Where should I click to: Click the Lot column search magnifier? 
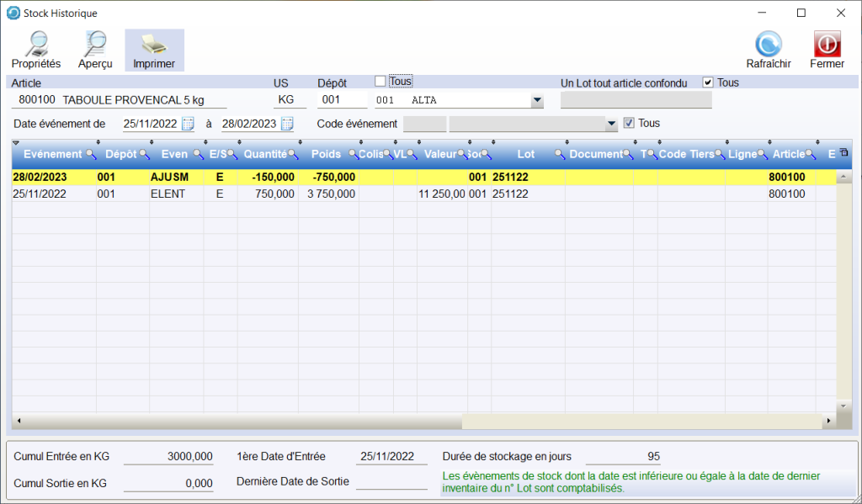click(x=559, y=155)
